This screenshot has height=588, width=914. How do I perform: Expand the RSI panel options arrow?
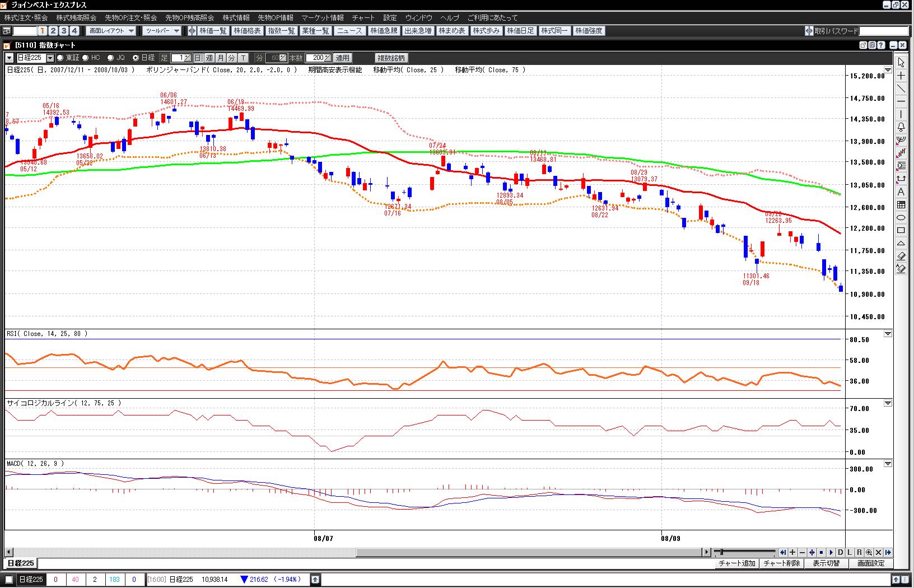(x=888, y=334)
